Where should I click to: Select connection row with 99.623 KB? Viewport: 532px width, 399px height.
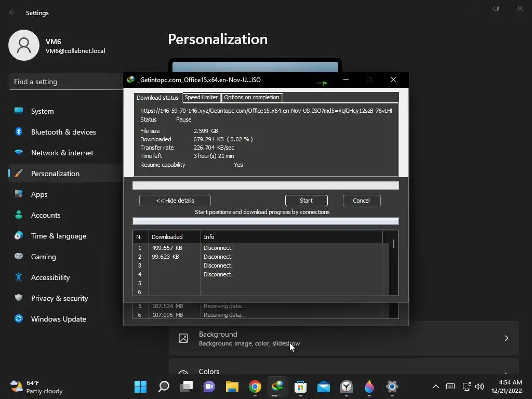coord(261,257)
